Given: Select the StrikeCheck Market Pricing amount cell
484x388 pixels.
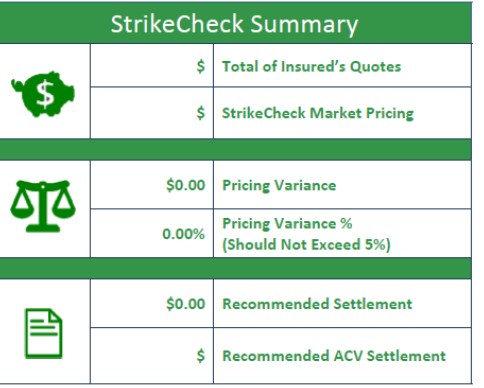Looking at the screenshot, I should tap(152, 113).
